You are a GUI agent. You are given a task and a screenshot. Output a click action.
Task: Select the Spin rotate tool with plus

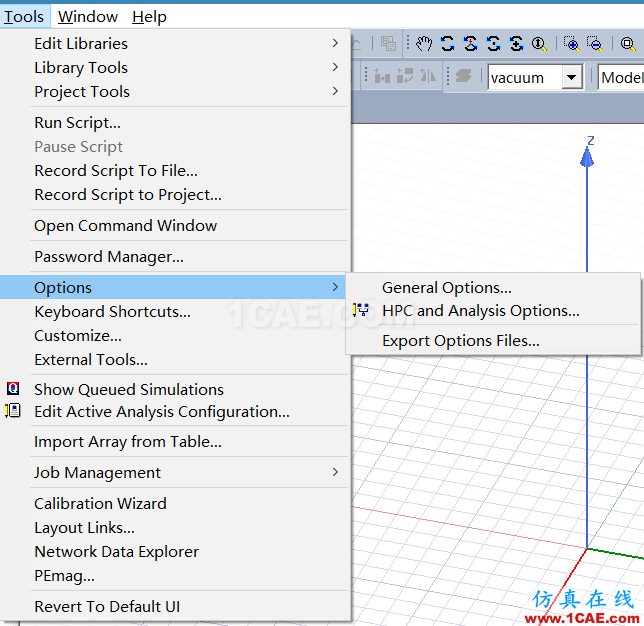point(516,43)
